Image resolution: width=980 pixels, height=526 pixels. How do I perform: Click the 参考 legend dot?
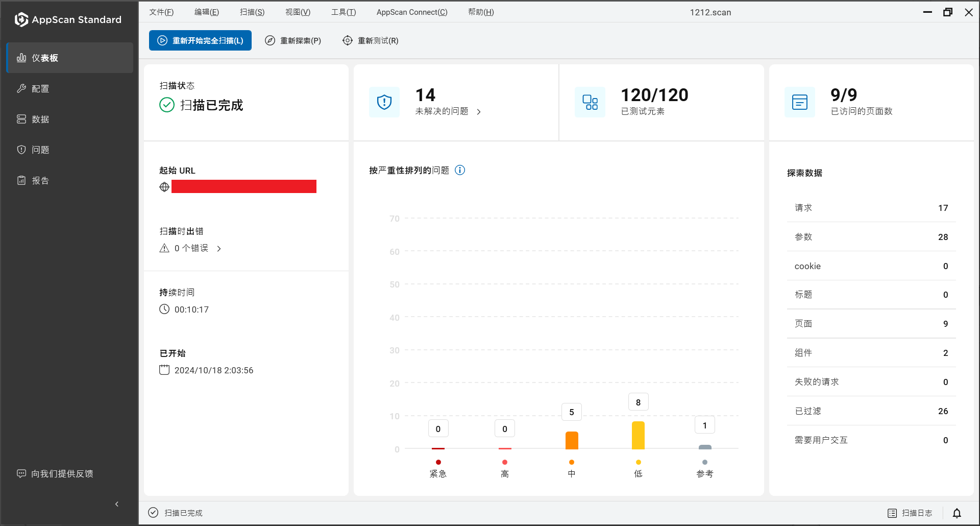705,462
